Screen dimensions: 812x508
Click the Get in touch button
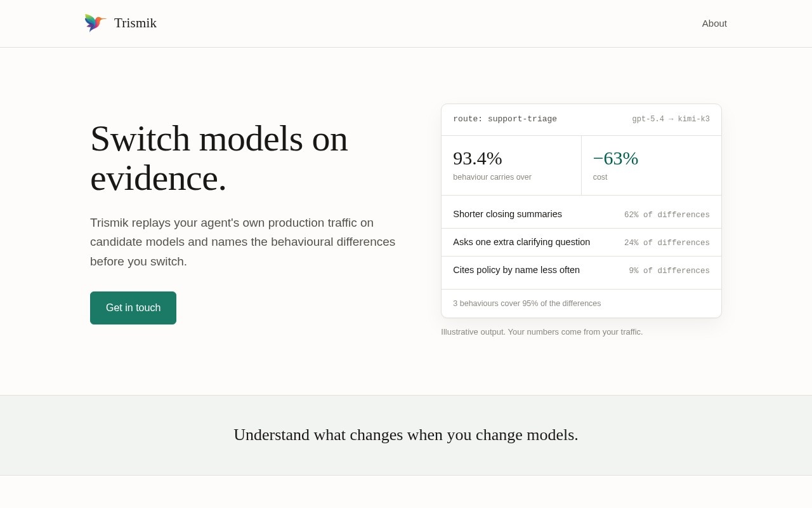(133, 308)
